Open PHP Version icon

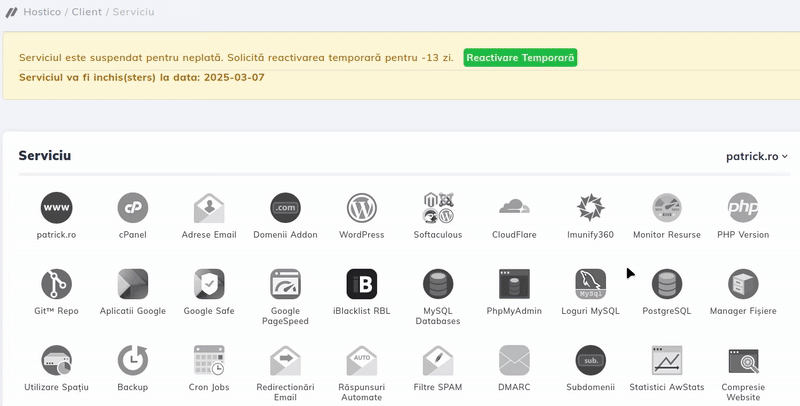[x=743, y=208]
